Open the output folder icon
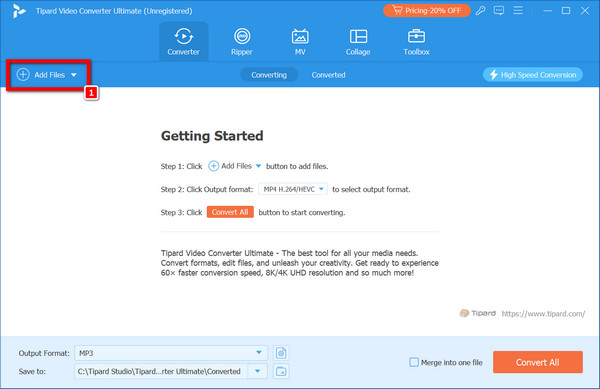This screenshot has height=389, width=600. point(281,371)
